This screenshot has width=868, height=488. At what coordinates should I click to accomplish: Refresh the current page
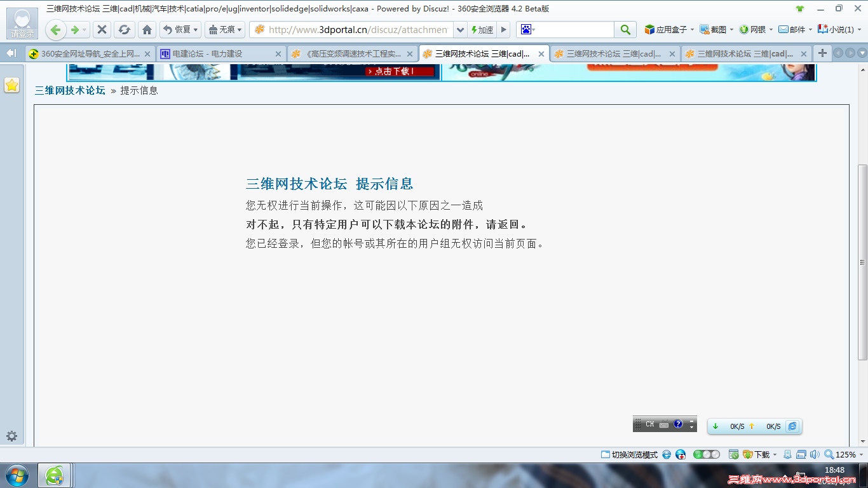124,29
